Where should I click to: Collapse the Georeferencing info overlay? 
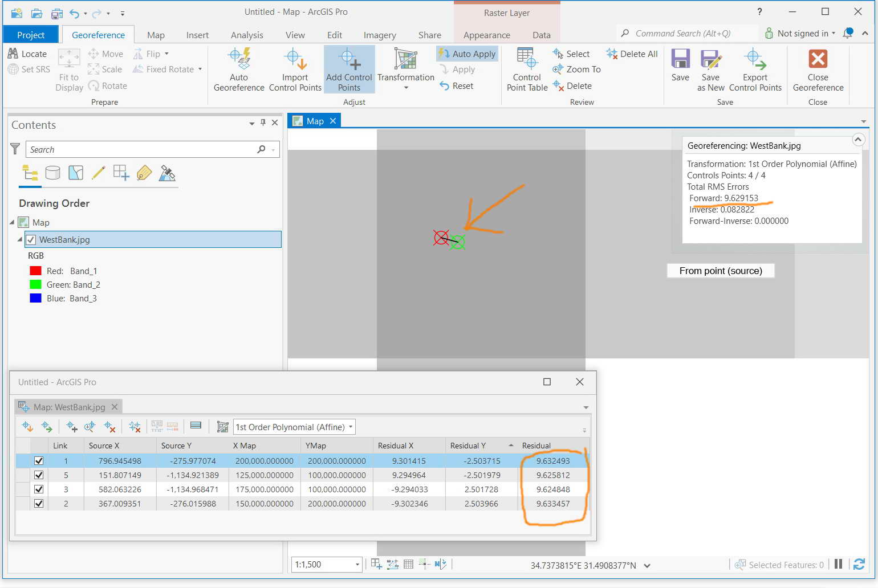pos(858,139)
